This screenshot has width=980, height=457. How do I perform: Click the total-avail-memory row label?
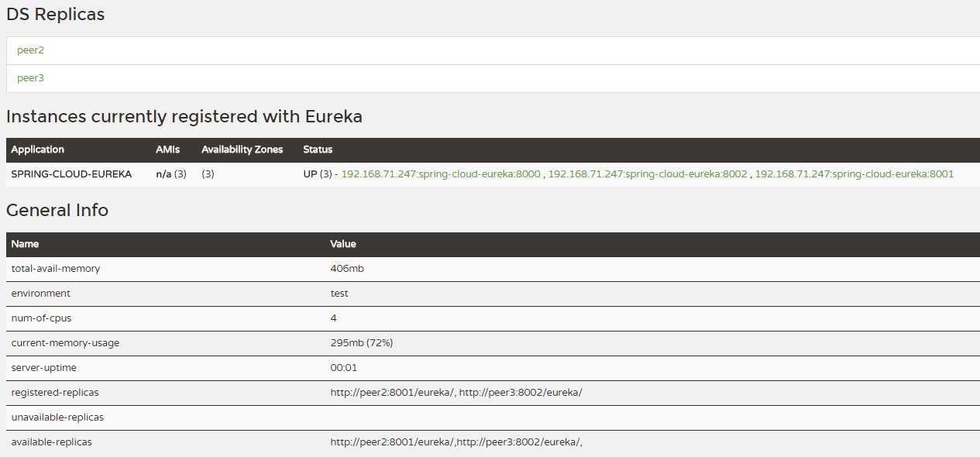56,269
